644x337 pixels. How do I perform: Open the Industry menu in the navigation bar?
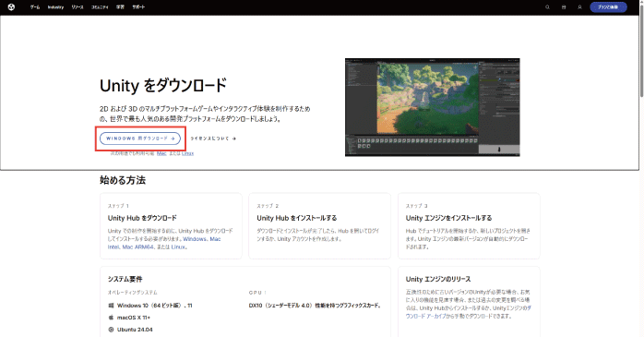(55, 7)
